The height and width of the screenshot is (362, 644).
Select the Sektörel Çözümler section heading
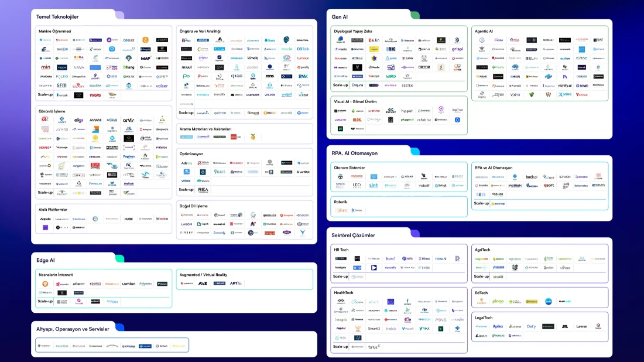[x=353, y=235]
